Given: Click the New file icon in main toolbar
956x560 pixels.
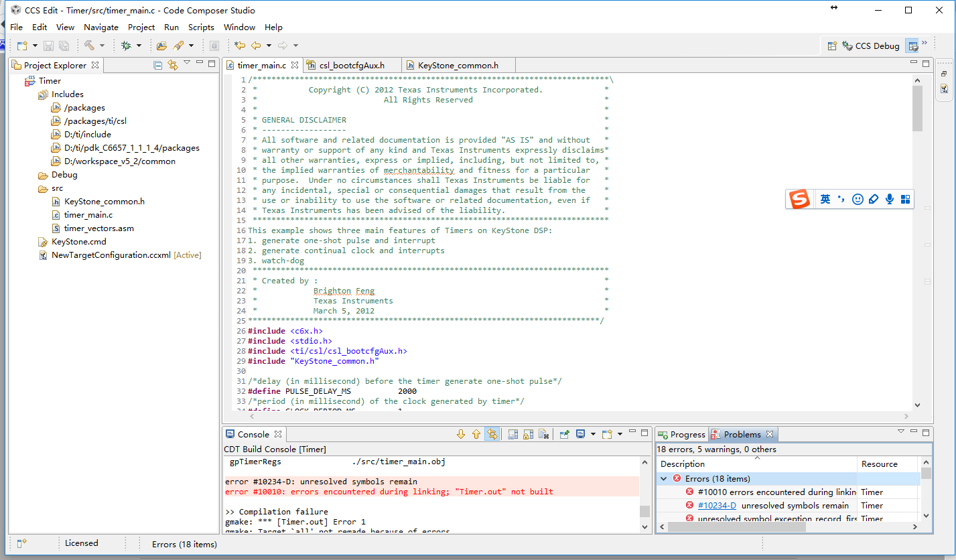Looking at the screenshot, I should click(x=22, y=46).
